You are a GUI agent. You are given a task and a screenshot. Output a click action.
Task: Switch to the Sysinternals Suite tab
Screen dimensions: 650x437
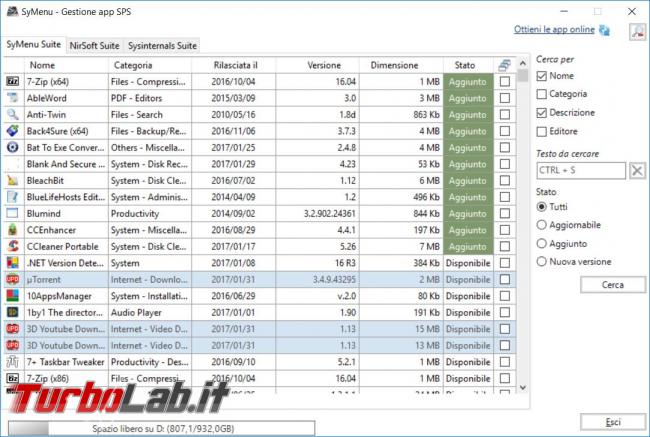162,46
